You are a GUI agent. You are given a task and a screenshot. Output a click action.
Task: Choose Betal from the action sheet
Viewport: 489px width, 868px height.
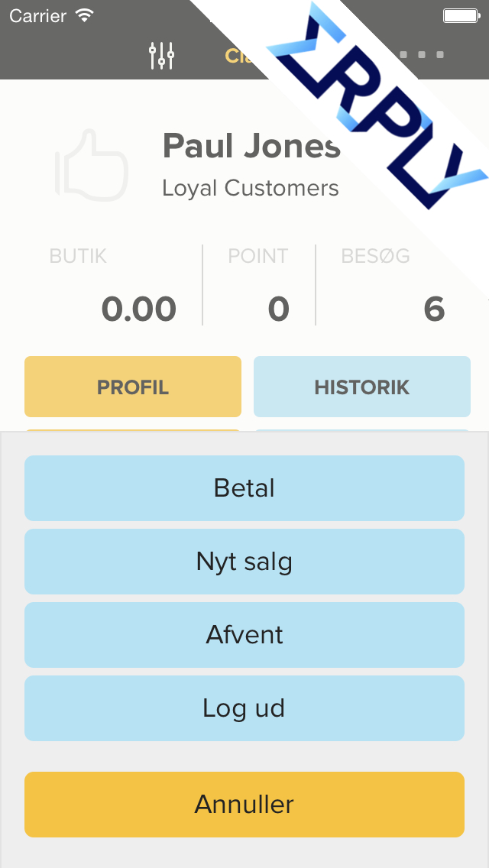point(244,488)
